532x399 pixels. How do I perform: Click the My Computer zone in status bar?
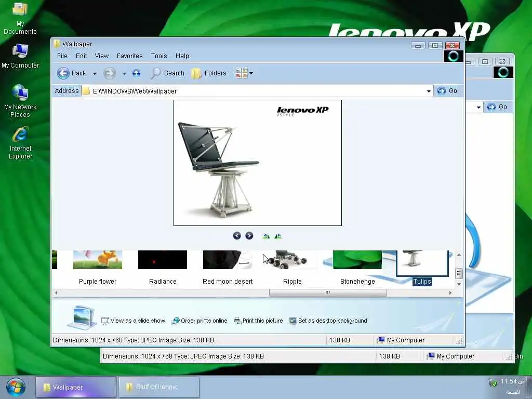[401, 340]
